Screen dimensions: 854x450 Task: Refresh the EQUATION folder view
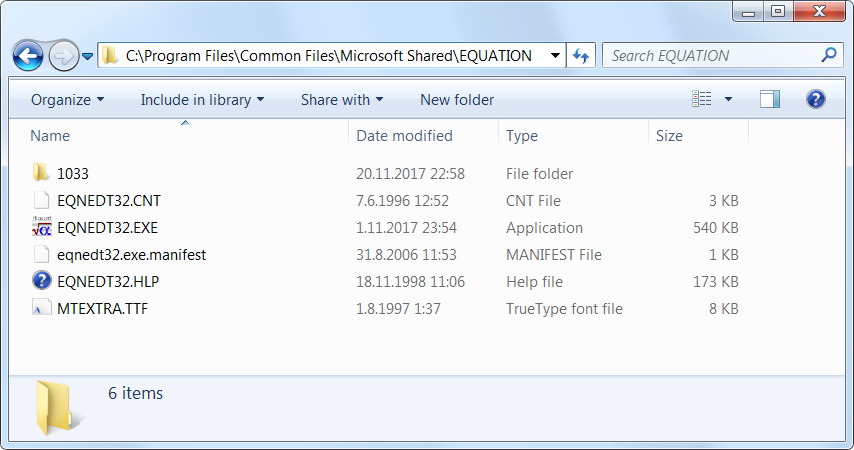(x=581, y=56)
